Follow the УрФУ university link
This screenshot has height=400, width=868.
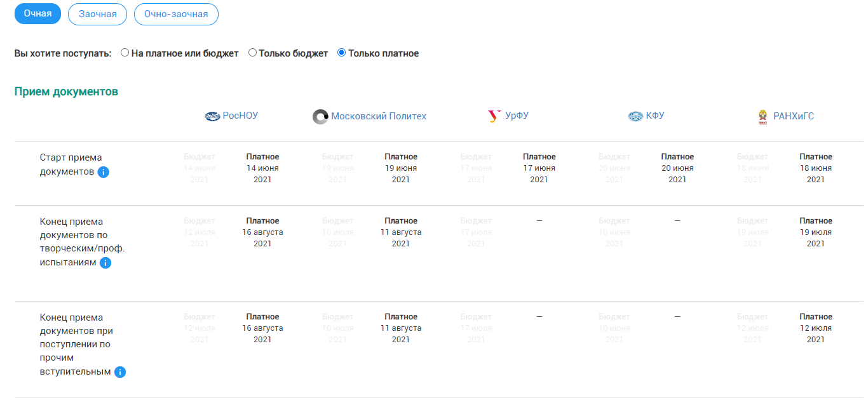[517, 116]
